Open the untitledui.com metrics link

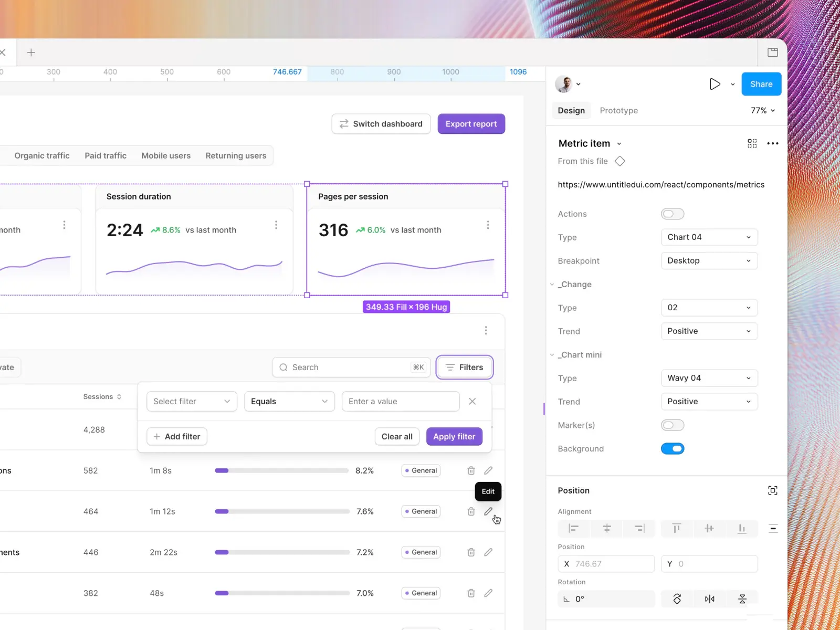pyautogui.click(x=661, y=185)
